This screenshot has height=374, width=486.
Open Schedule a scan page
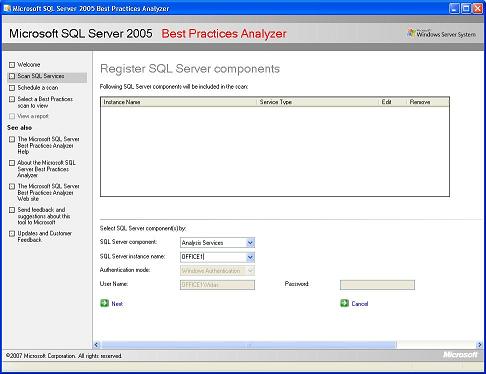coord(38,88)
